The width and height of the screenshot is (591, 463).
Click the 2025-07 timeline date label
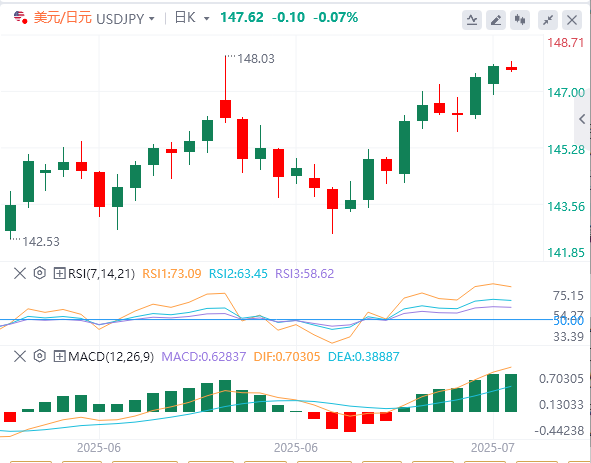point(493,448)
